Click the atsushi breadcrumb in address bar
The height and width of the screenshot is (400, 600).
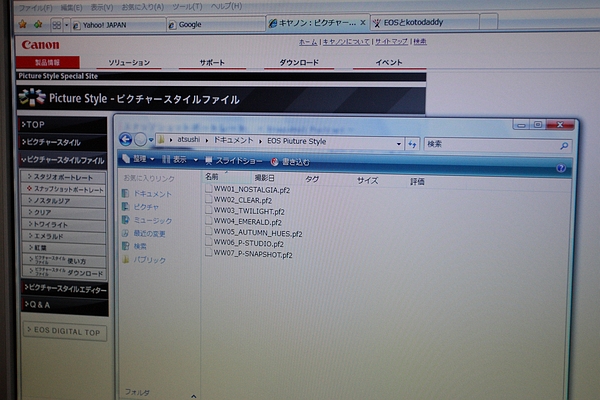coord(188,139)
